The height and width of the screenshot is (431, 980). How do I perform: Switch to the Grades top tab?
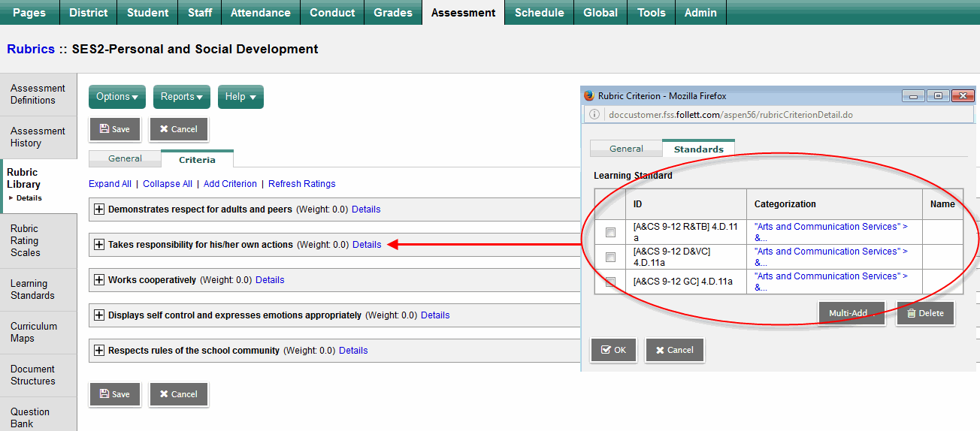coord(392,13)
